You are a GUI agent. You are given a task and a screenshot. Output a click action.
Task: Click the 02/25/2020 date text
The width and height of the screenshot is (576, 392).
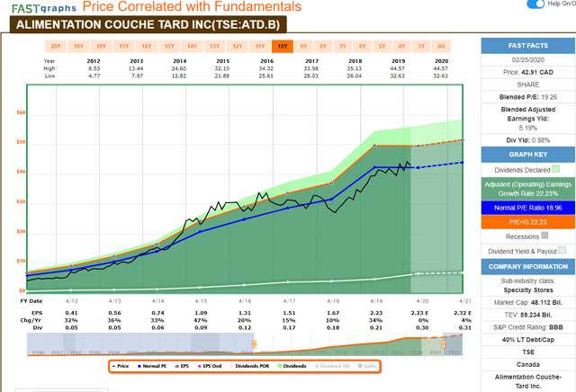click(x=528, y=60)
